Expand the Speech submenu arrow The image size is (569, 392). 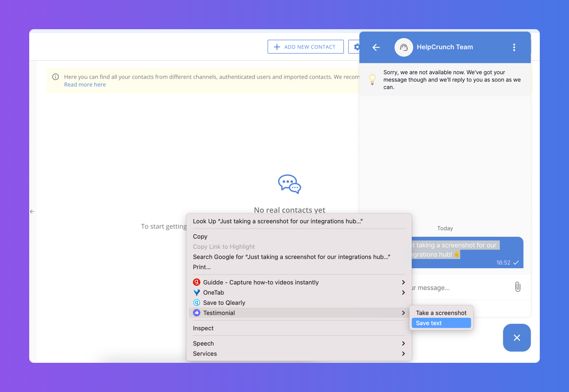coord(403,343)
